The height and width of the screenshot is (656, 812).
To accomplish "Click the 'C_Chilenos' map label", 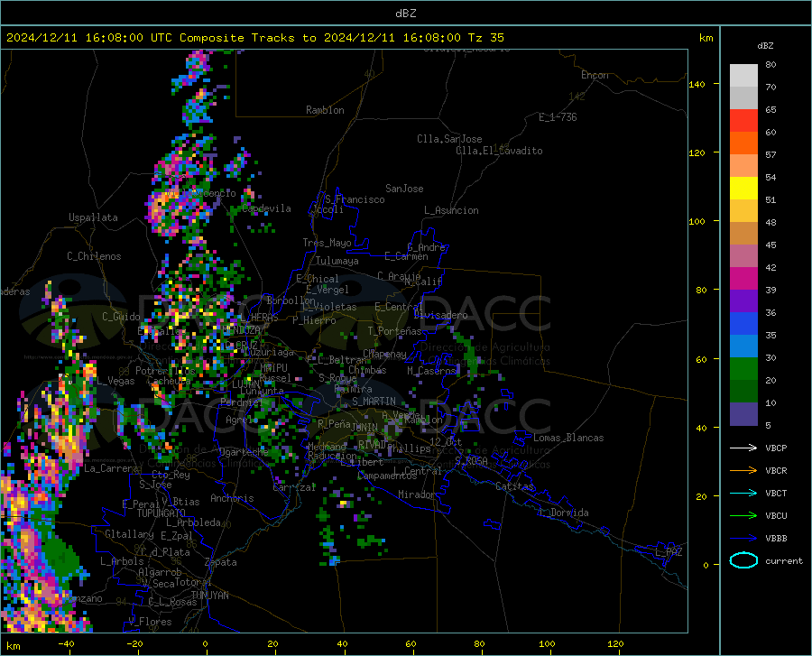I will pyautogui.click(x=94, y=256).
